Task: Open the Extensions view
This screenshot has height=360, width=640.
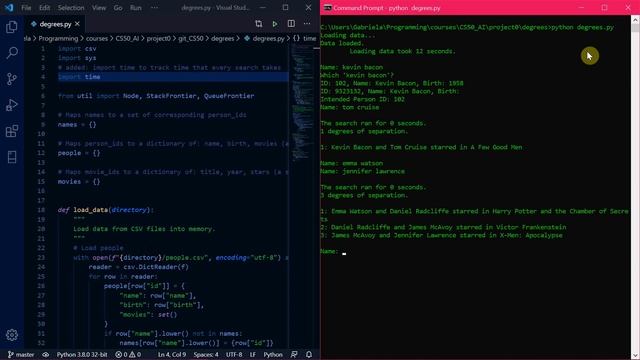Action: point(12,131)
